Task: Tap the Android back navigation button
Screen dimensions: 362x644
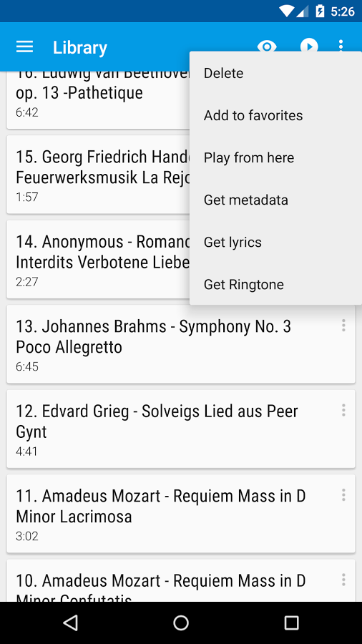Action: pos(71,623)
